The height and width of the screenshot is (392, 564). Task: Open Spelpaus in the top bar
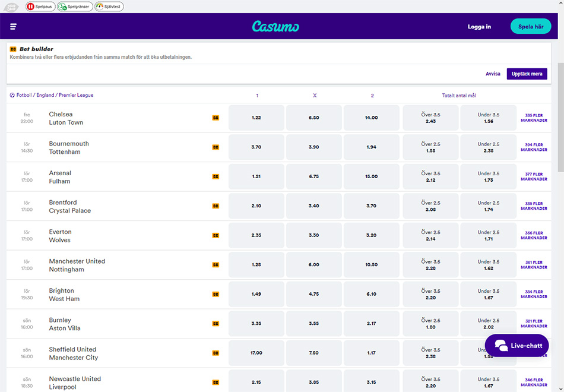40,7
